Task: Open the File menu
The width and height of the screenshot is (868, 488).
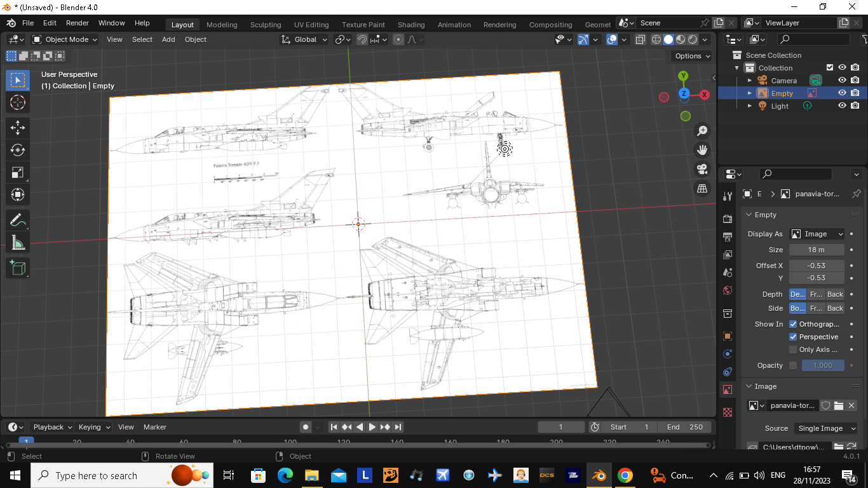Action: pos(28,23)
